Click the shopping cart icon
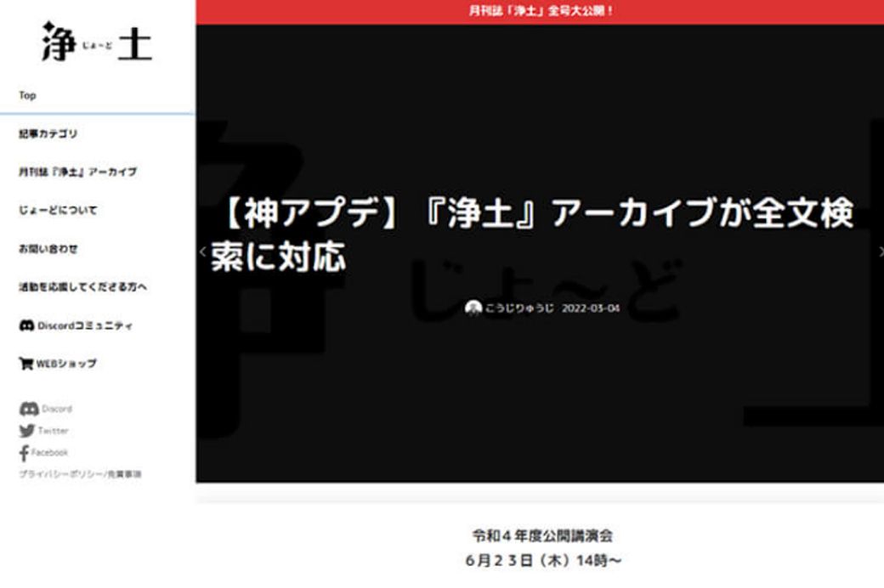This screenshot has height=588, width=884. coord(26,364)
